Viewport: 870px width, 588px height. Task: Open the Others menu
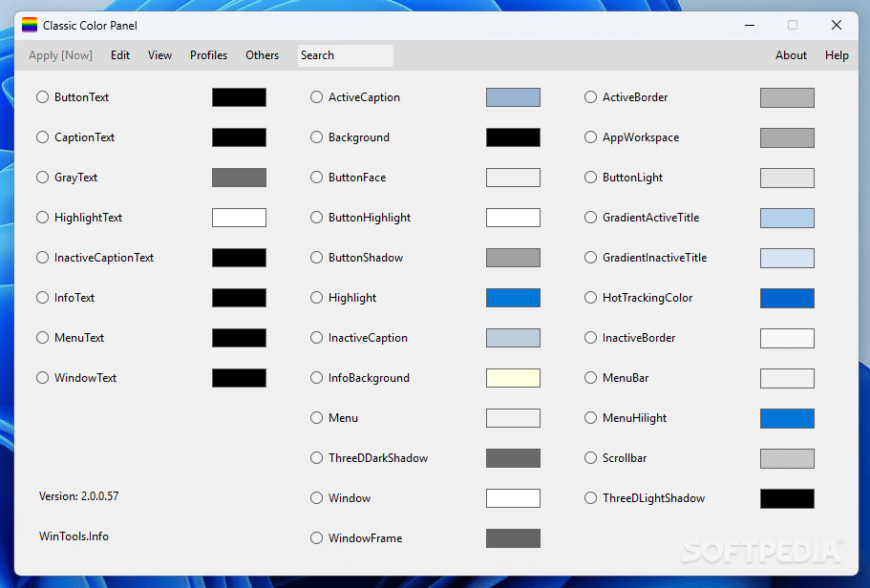(262, 55)
